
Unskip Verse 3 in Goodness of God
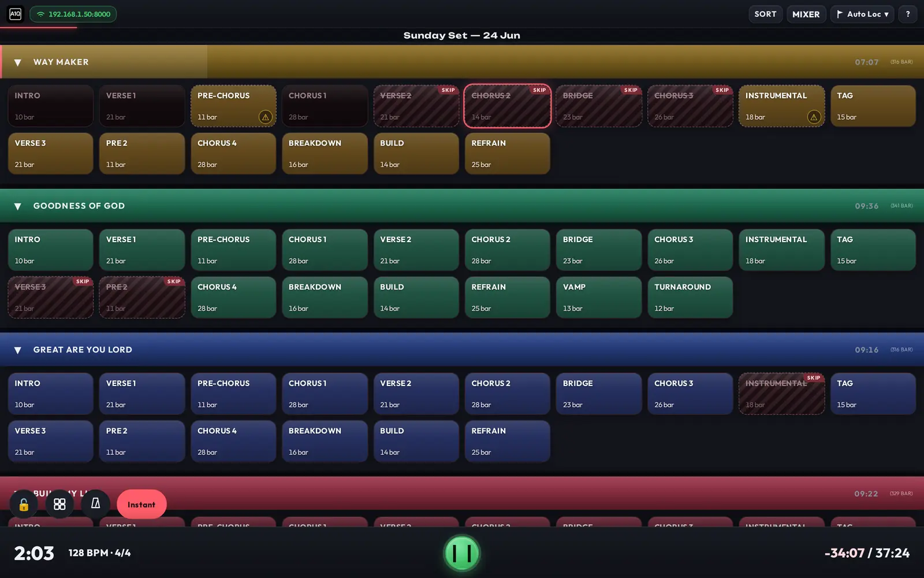pyautogui.click(x=50, y=298)
